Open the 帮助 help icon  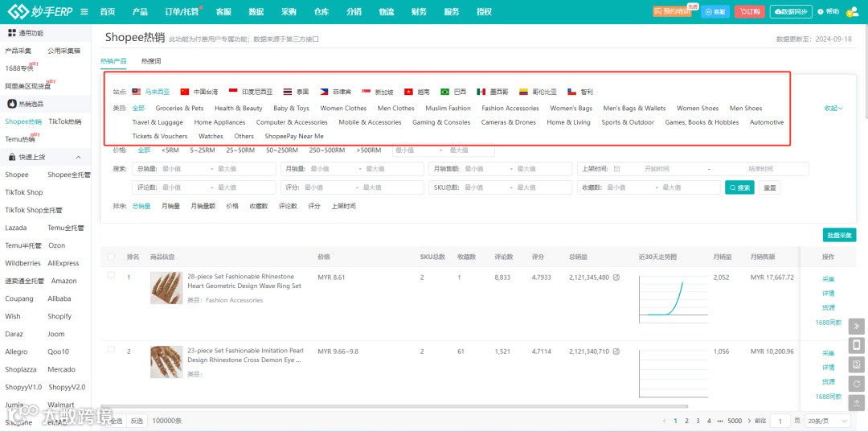point(828,11)
